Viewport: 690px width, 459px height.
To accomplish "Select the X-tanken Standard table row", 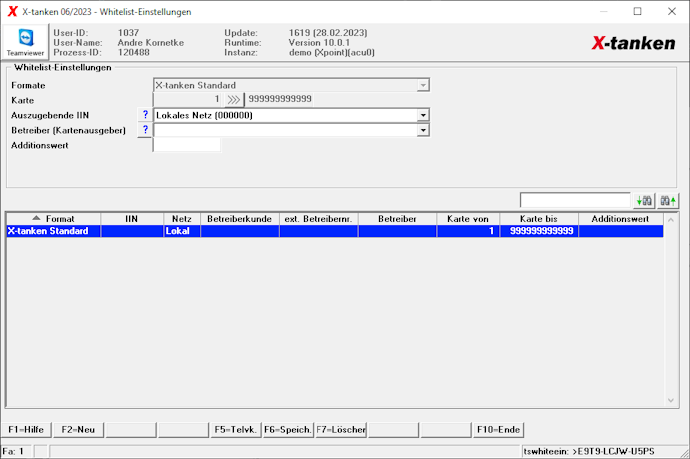I will click(335, 231).
